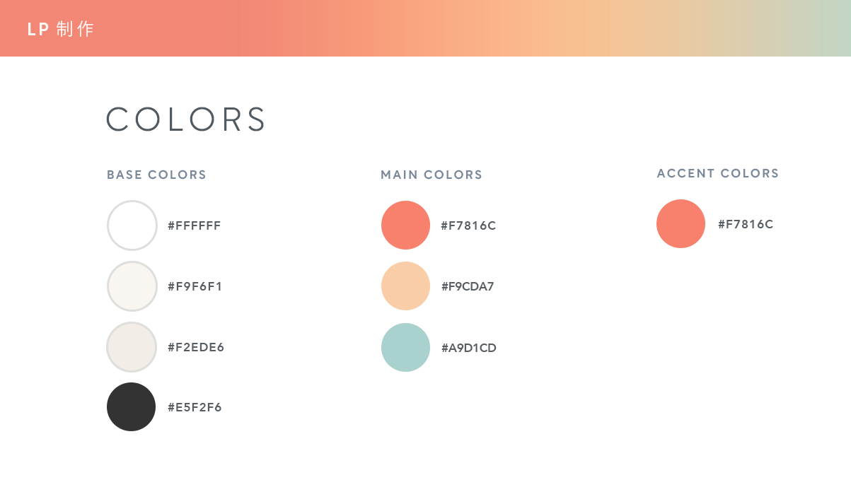
Task: Click the large COLORS page title
Action: point(185,119)
